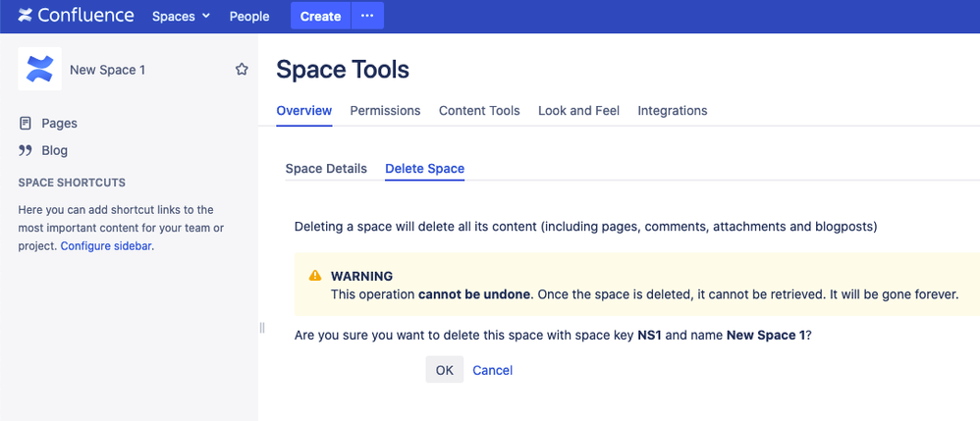
Task: Open the Content Tools tab
Action: pos(479,111)
